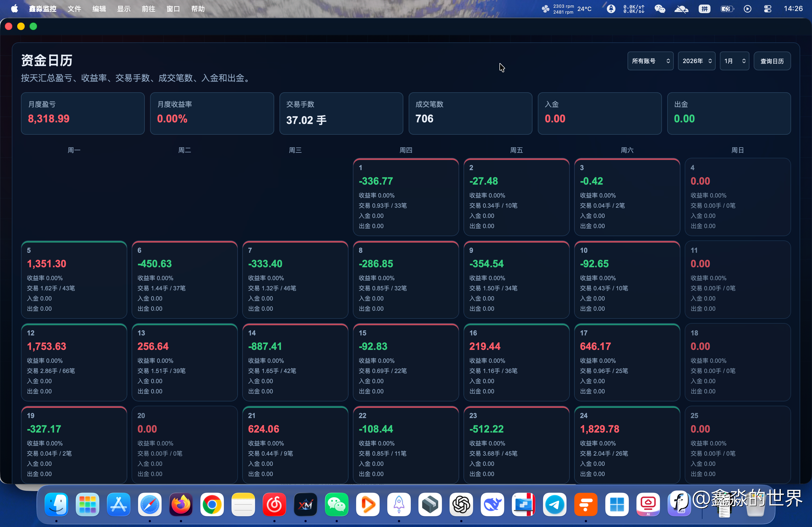Open the 显示 menu
The height and width of the screenshot is (527, 812).
click(124, 9)
